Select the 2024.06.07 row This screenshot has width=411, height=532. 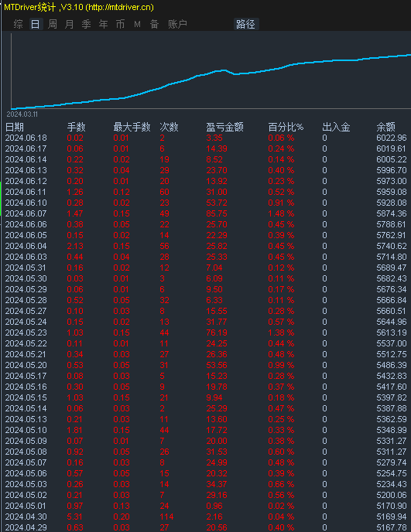point(206,213)
